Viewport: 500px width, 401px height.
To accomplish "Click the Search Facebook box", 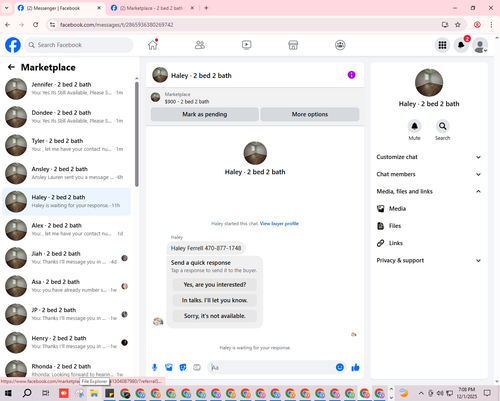I will (x=79, y=45).
